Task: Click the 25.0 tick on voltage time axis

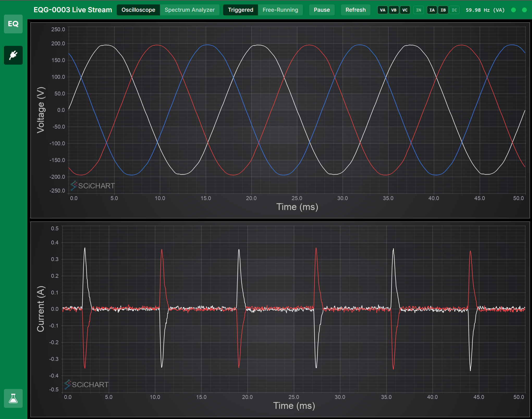Action: tap(297, 198)
